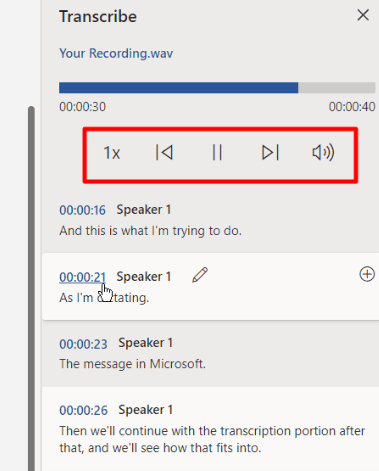Pause the recording playback
This screenshot has height=471, width=379.
[x=217, y=153]
